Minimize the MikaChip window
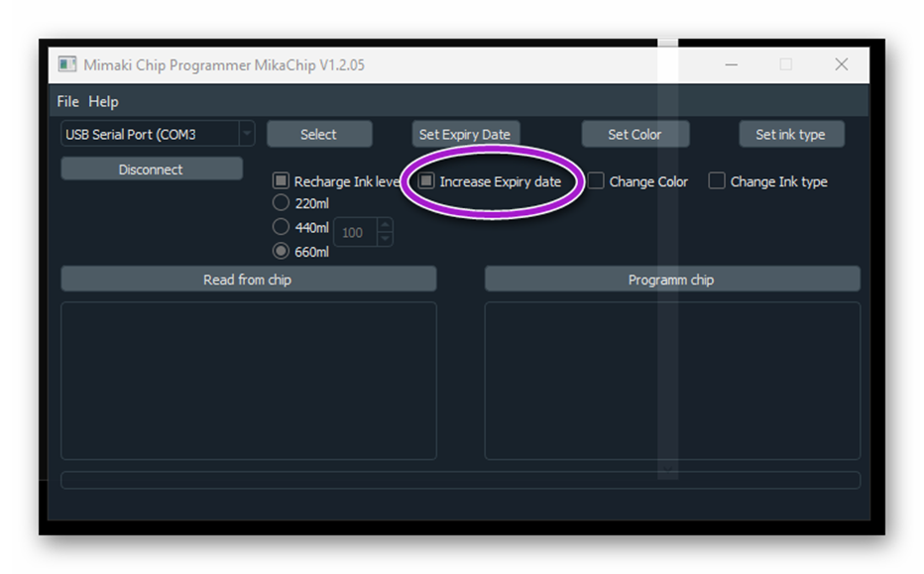 click(732, 64)
